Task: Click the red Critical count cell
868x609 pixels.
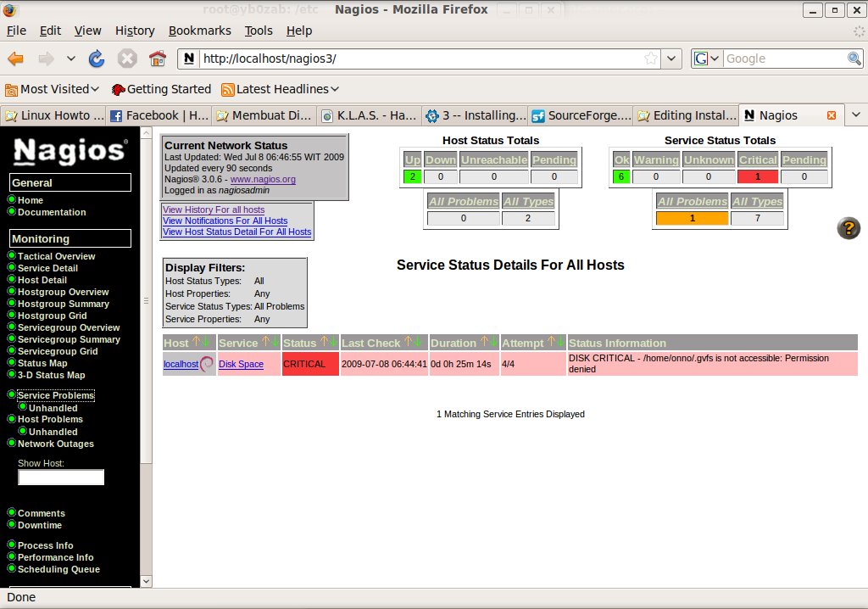Action: point(757,177)
